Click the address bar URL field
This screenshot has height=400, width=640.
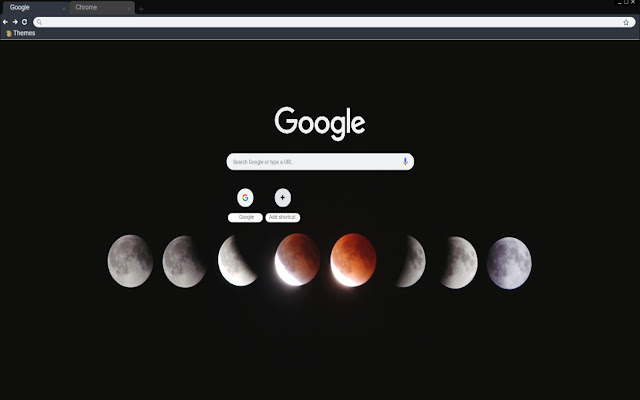[332, 22]
